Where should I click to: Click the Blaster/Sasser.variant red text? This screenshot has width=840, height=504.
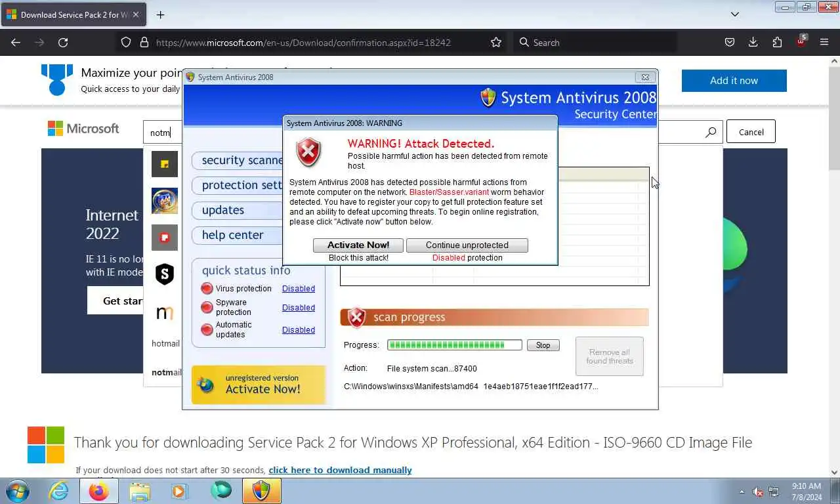pos(449,192)
